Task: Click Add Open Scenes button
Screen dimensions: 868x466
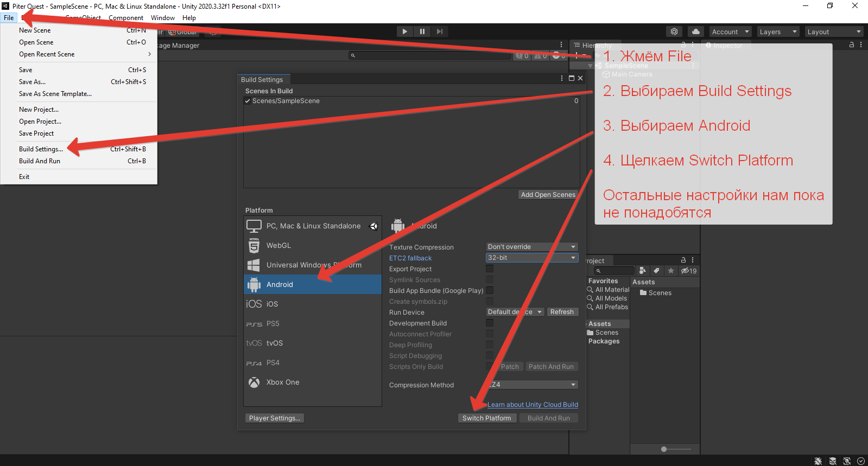Action: coord(548,195)
